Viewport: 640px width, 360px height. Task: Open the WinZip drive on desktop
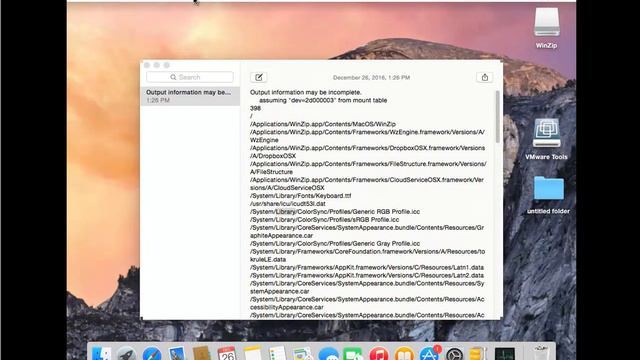(x=547, y=28)
